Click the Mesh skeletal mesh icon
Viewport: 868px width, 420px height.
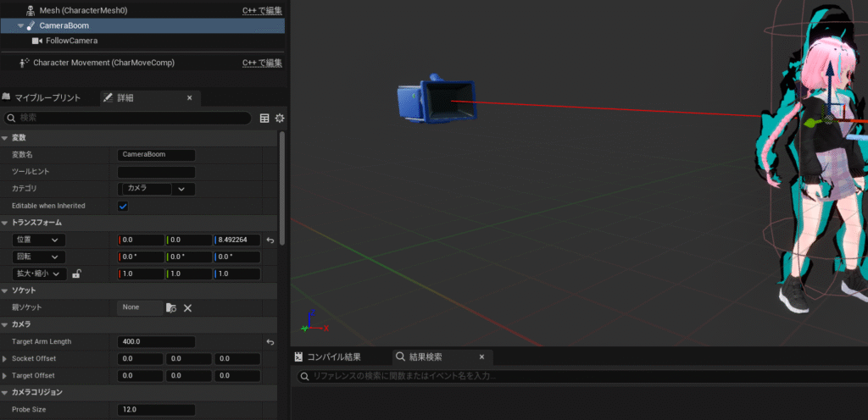(x=31, y=10)
